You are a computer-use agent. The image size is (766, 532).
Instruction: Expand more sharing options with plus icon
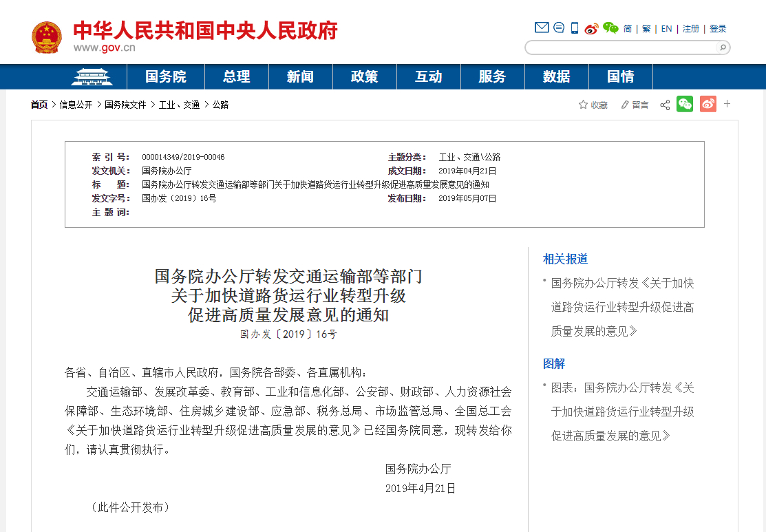pyautogui.click(x=727, y=104)
